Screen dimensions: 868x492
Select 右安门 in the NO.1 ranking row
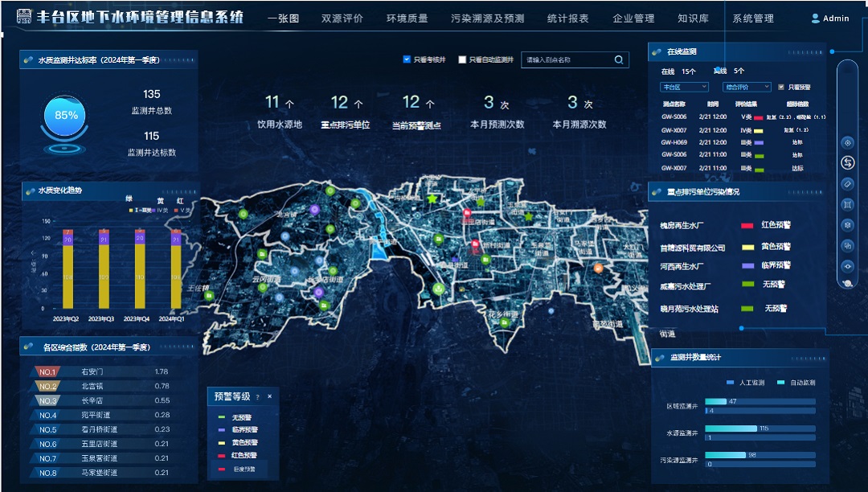click(92, 372)
